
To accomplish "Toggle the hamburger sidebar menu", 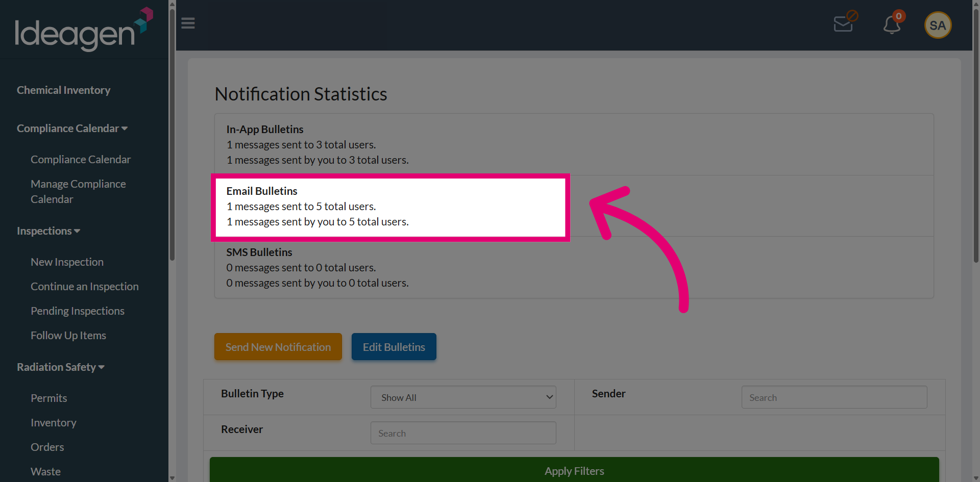I will coord(188,23).
